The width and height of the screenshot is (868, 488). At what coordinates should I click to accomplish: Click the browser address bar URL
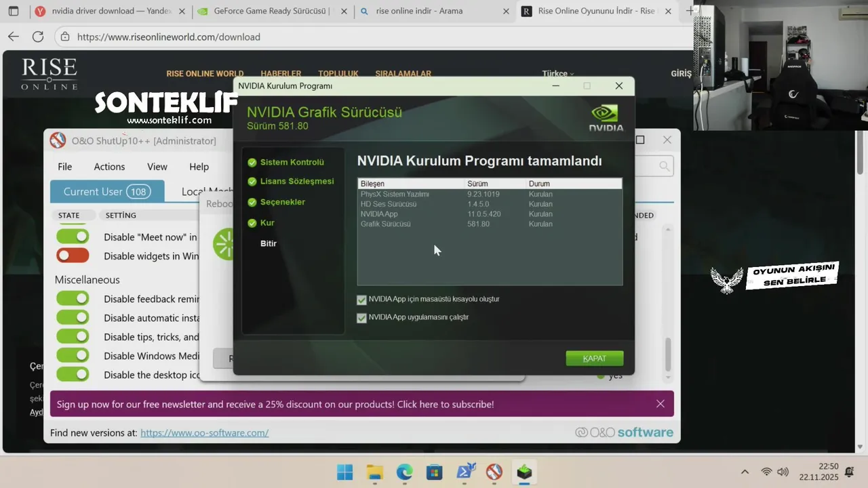click(169, 37)
